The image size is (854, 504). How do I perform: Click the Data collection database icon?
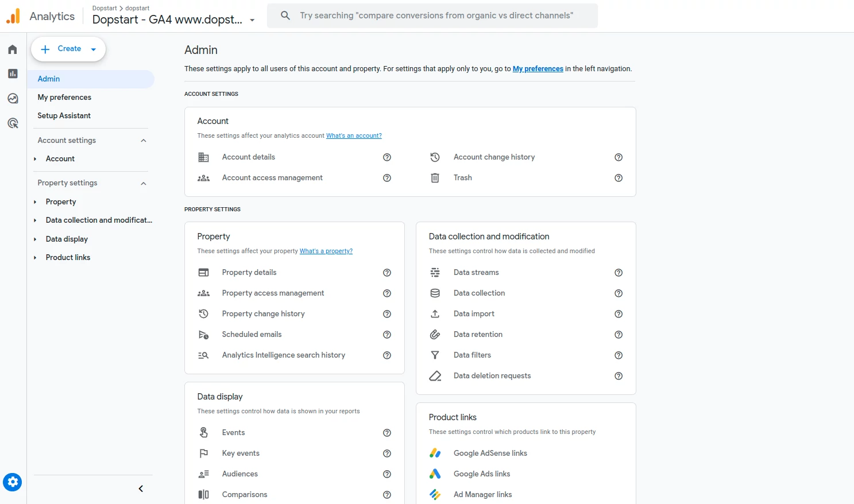click(435, 293)
